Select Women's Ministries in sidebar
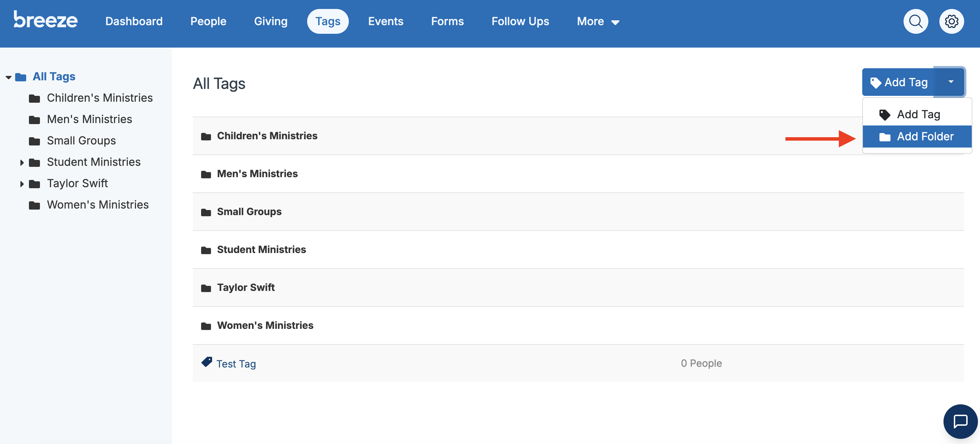This screenshot has height=444, width=980. (x=98, y=204)
